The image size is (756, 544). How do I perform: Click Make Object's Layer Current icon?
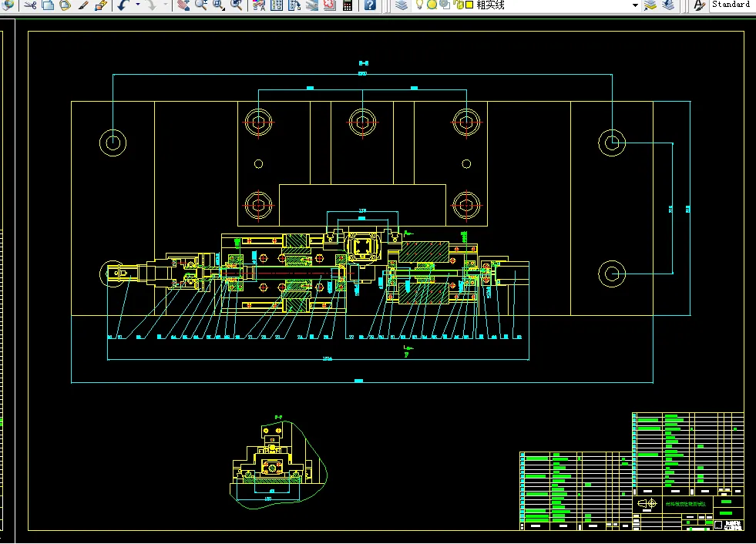click(650, 5)
